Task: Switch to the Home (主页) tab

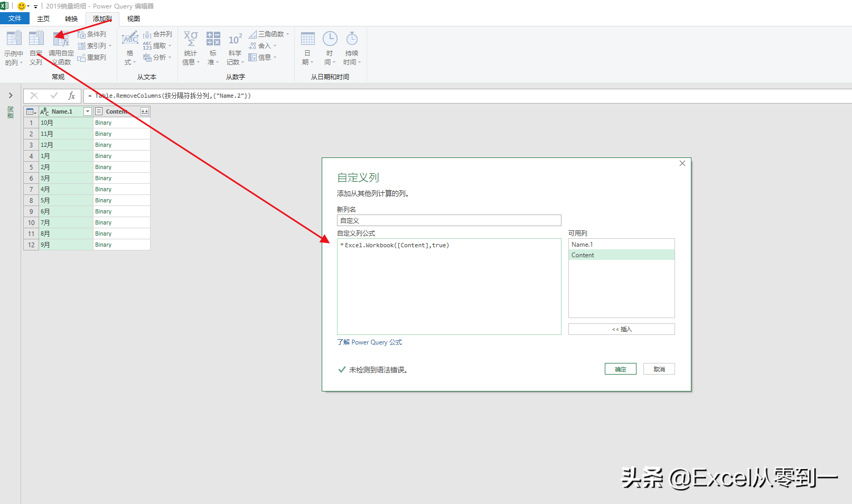Action: 43,18
